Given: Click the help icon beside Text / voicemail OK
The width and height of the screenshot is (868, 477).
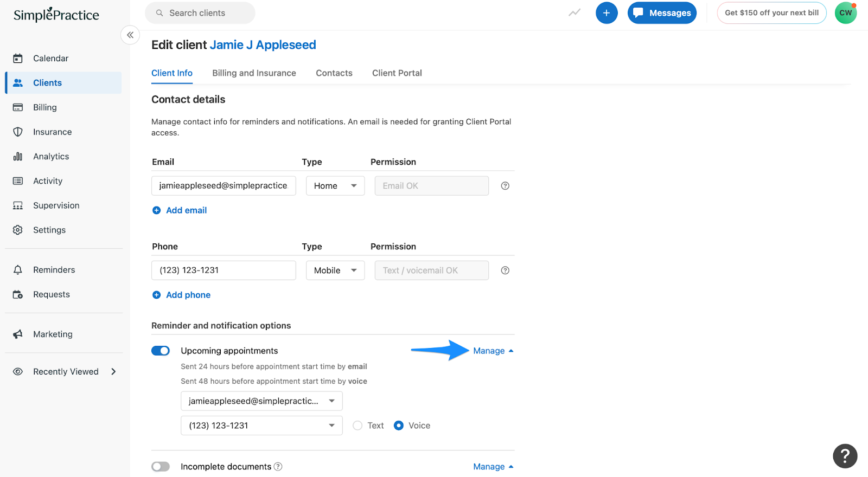Looking at the screenshot, I should (x=505, y=270).
